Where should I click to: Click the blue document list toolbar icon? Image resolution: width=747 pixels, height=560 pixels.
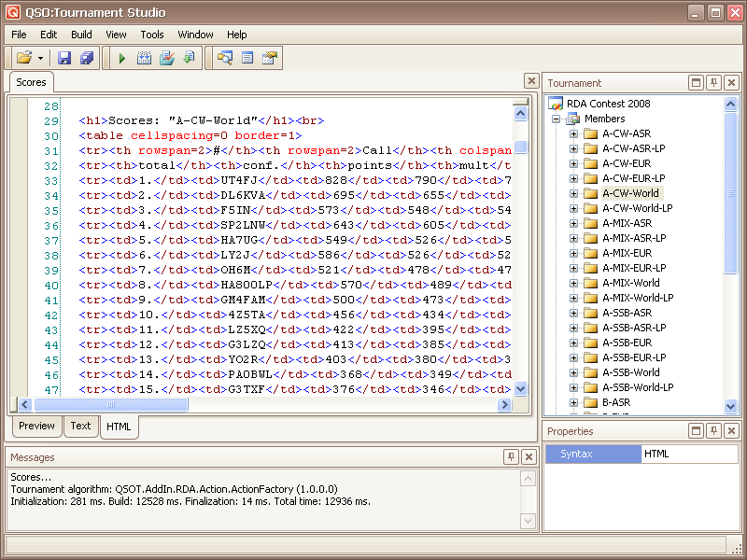[x=247, y=58]
